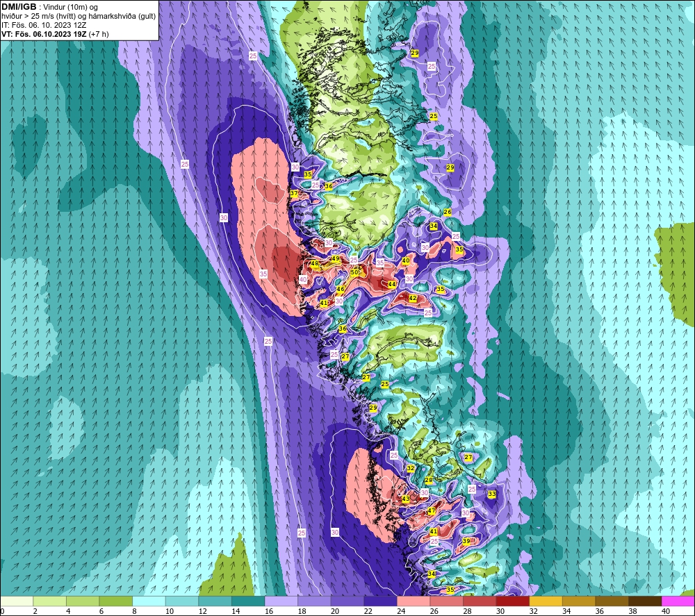Image resolution: width=695 pixels, height=616 pixels.
Task: Click the 0–2 m/s palest yellow legend swatch
Action: (17, 601)
